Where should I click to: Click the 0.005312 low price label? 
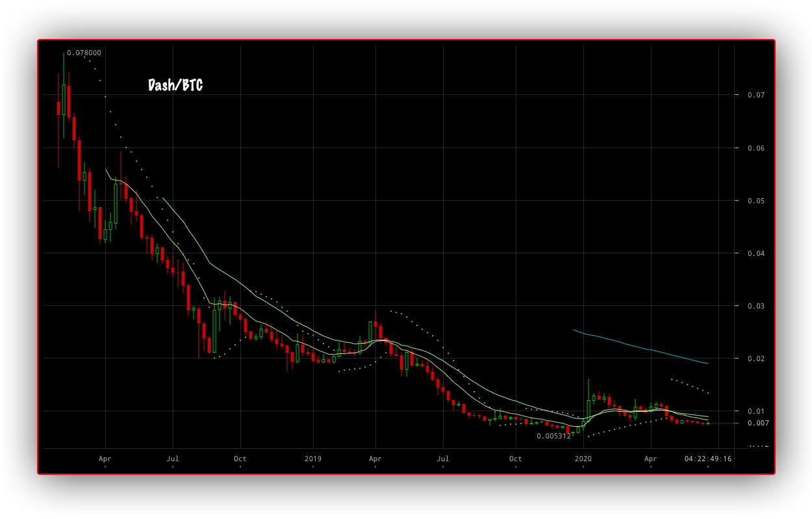[x=553, y=436]
